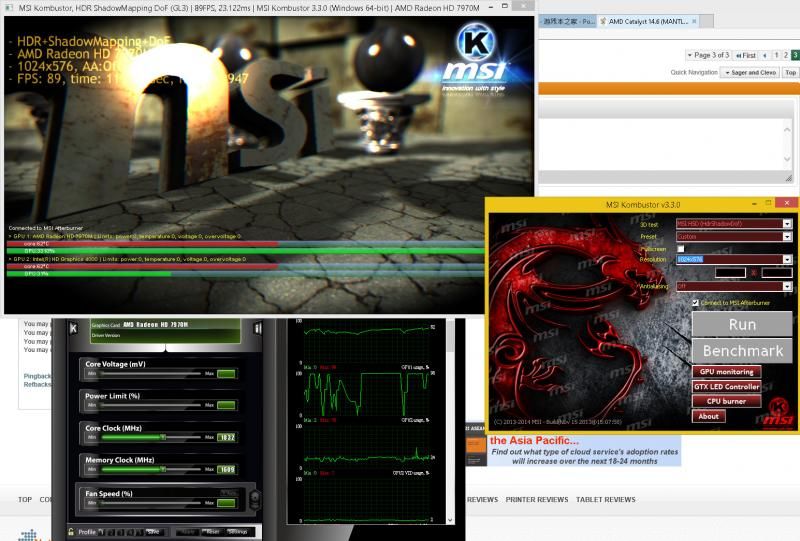This screenshot has width=800, height=541.
Task: Click Afterburner Save profile button
Action: click(153, 531)
